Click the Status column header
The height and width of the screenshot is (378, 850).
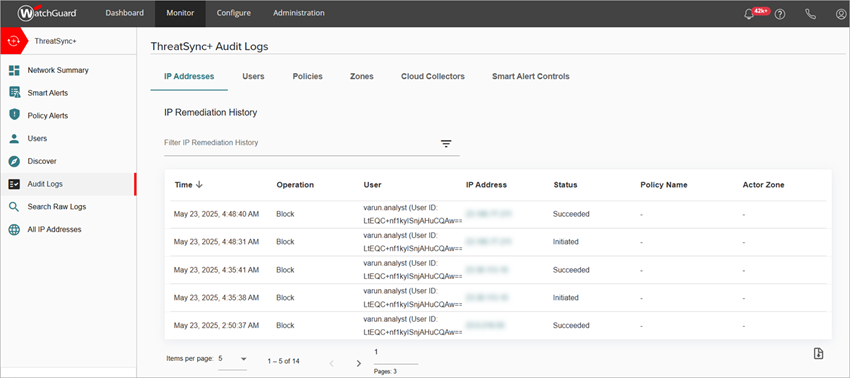565,185
